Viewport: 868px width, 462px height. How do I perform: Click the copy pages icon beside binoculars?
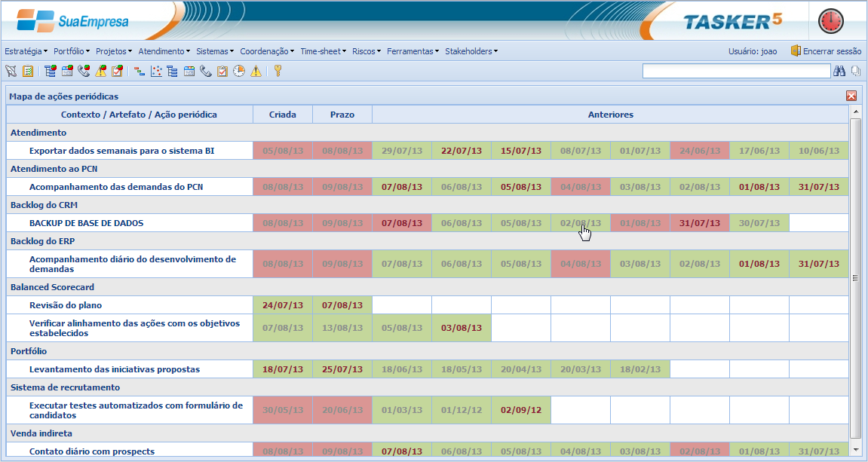pyautogui.click(x=856, y=71)
